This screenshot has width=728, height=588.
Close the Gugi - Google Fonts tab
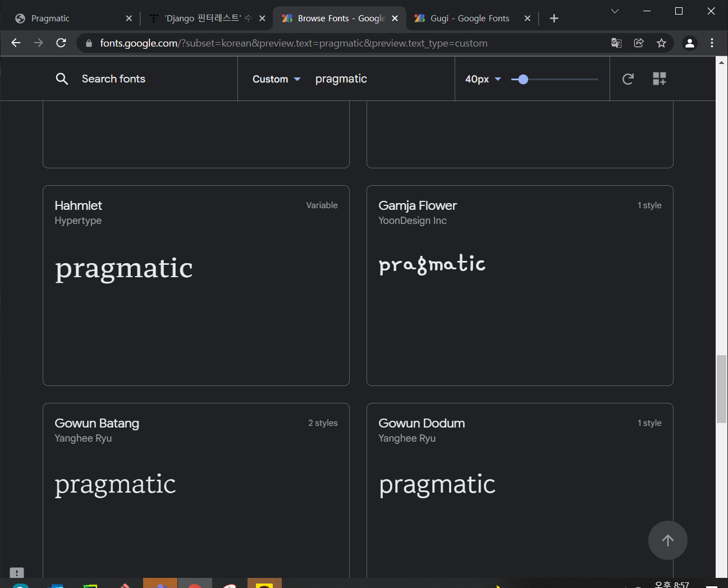click(528, 19)
